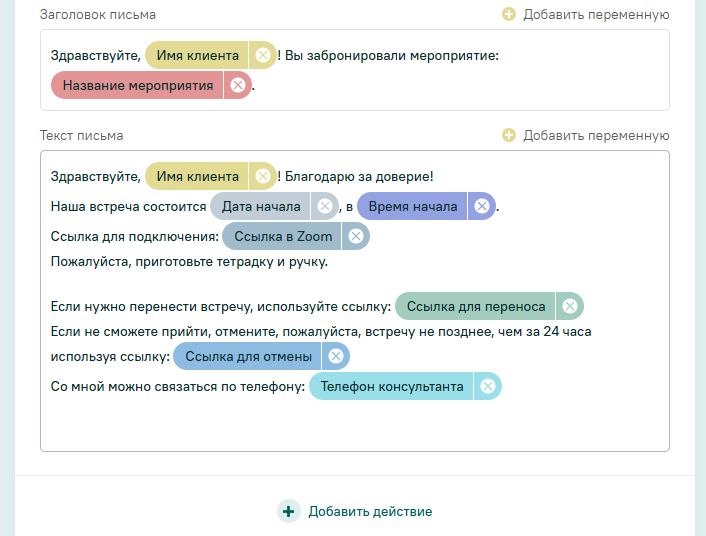This screenshot has height=536, width=706.
Task: Remove the 'Ссылка в Zoom' variable
Action: [x=356, y=236]
